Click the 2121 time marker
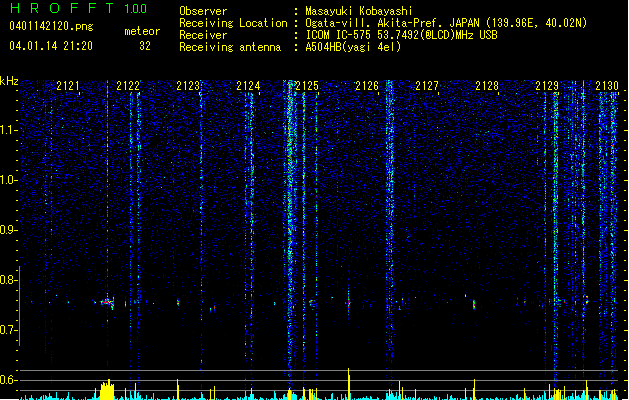The image size is (629, 400). click(68, 86)
